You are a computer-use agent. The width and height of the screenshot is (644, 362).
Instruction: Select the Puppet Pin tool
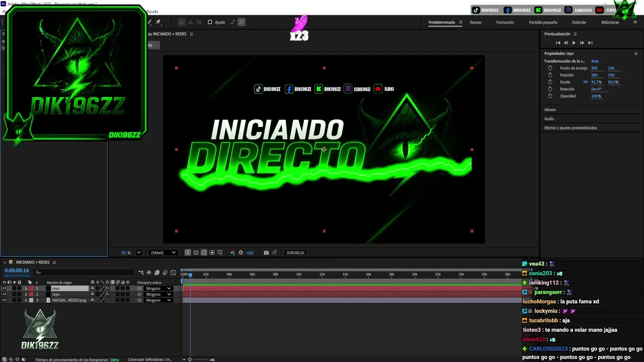click(158, 22)
